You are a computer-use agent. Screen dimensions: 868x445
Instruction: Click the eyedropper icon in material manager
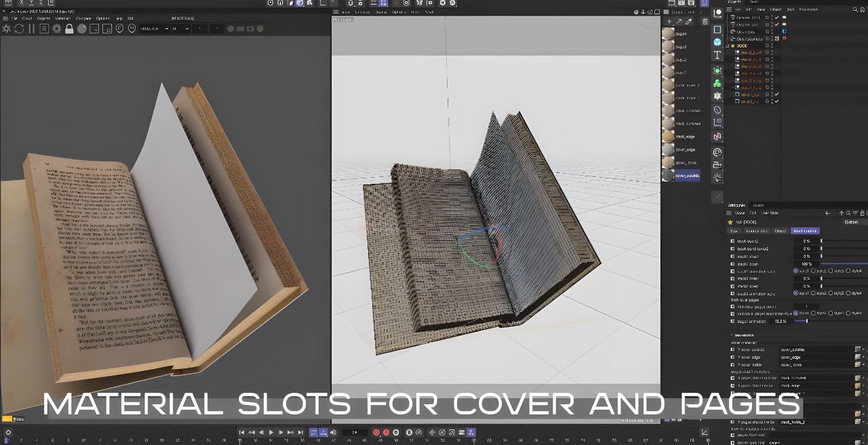pos(689,22)
